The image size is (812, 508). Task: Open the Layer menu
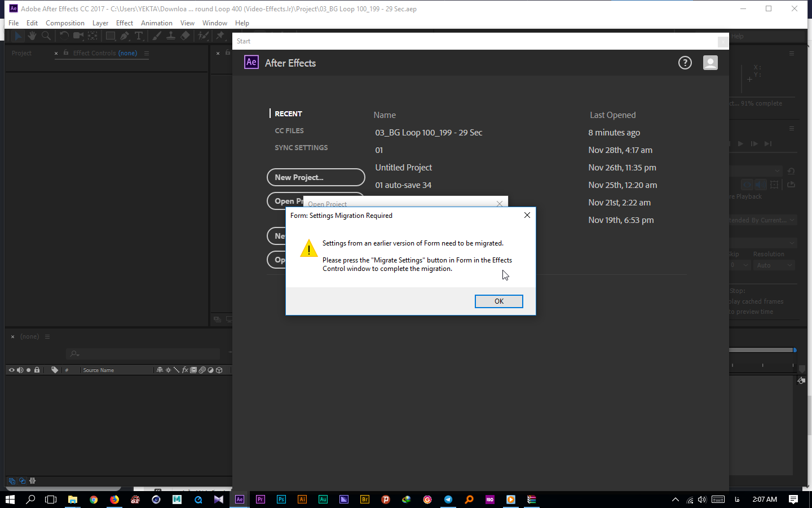[100, 23]
